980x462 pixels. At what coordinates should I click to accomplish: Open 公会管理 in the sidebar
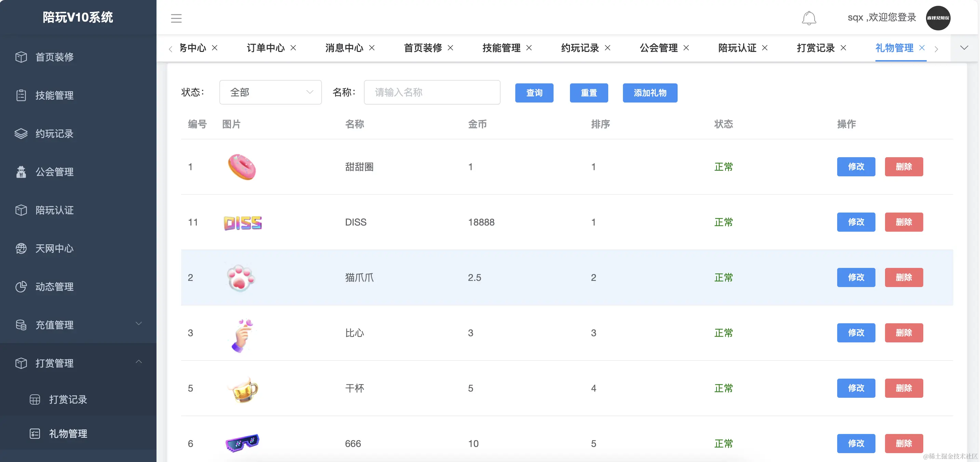pyautogui.click(x=54, y=172)
